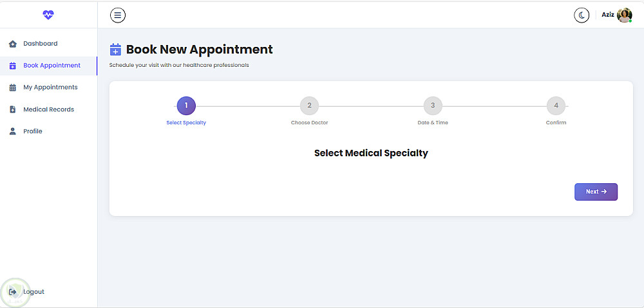
Task: Open Medical Records in sidebar
Action: click(49, 109)
